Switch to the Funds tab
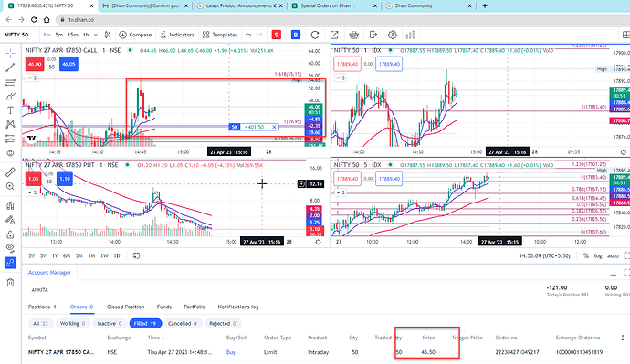Viewport: 630px width, 364px height. click(164, 307)
